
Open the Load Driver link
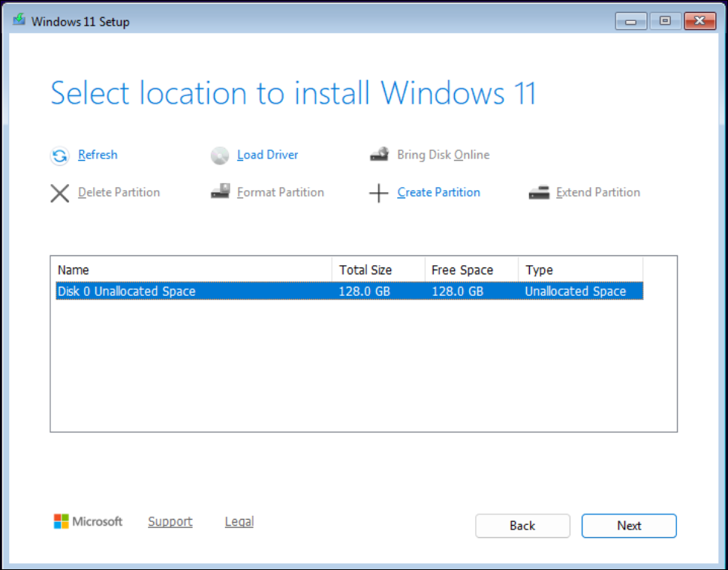click(x=267, y=155)
